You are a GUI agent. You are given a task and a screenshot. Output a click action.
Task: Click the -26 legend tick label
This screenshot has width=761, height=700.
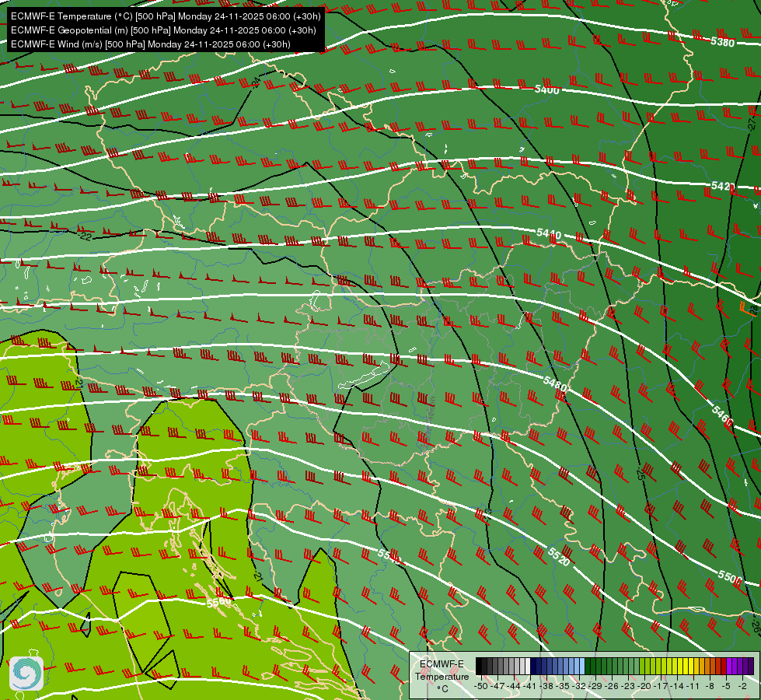[x=612, y=687]
